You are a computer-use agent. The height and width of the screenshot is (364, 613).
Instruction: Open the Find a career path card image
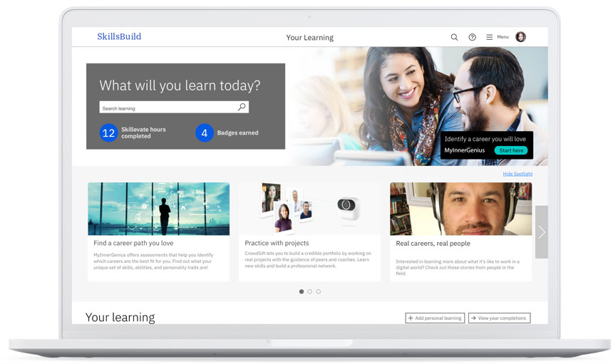[x=158, y=209]
